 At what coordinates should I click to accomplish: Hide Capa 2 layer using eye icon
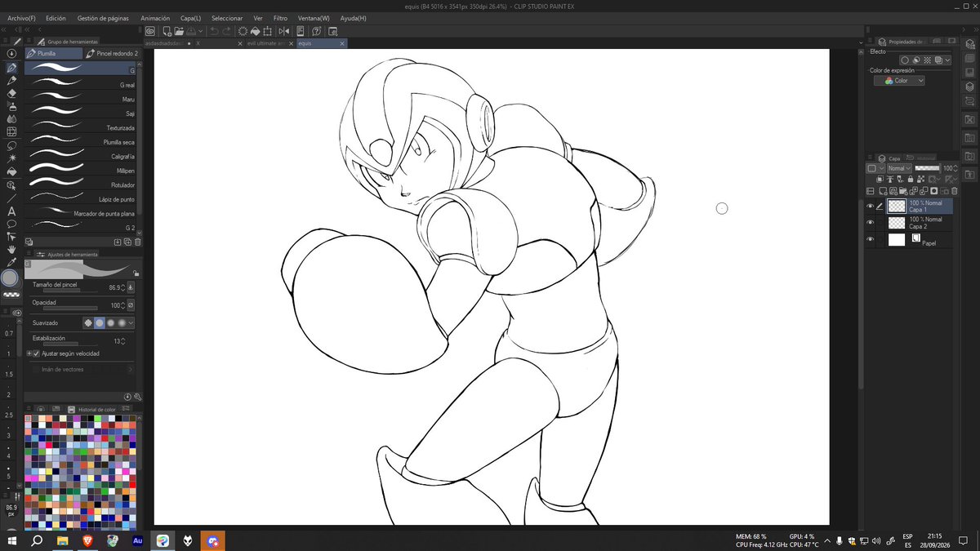(870, 223)
